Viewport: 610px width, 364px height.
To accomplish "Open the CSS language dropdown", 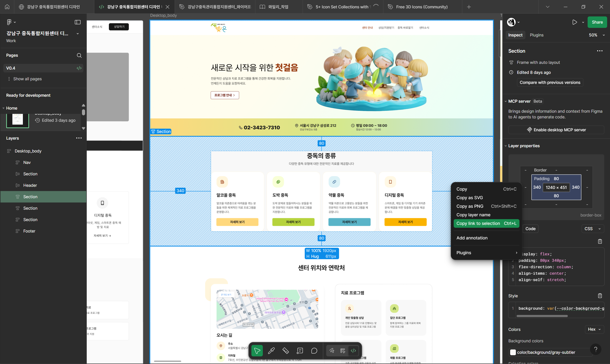I will pyautogui.click(x=592, y=229).
